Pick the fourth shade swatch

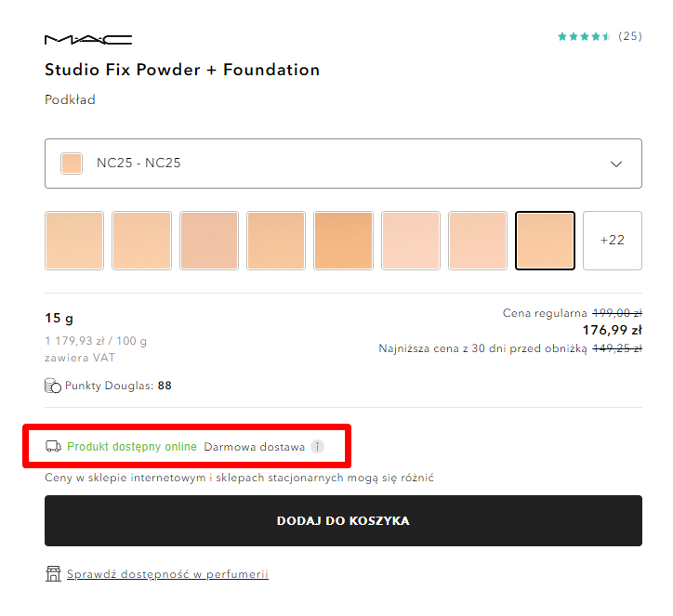click(276, 241)
